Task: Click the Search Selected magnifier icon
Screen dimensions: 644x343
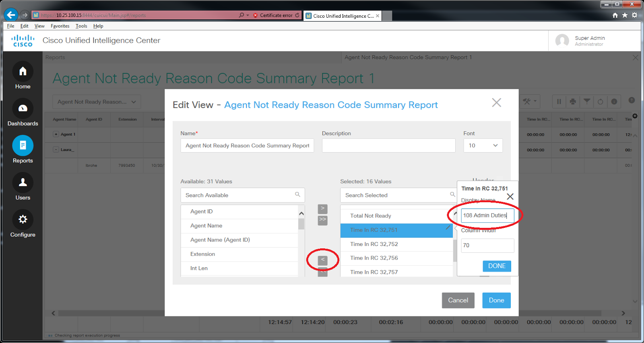Action: click(x=452, y=194)
